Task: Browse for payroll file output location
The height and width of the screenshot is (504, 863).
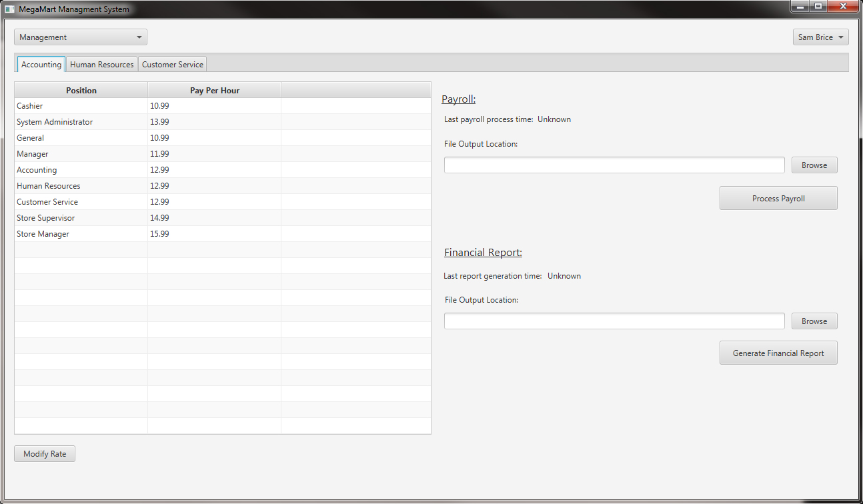Action: pyautogui.click(x=814, y=165)
